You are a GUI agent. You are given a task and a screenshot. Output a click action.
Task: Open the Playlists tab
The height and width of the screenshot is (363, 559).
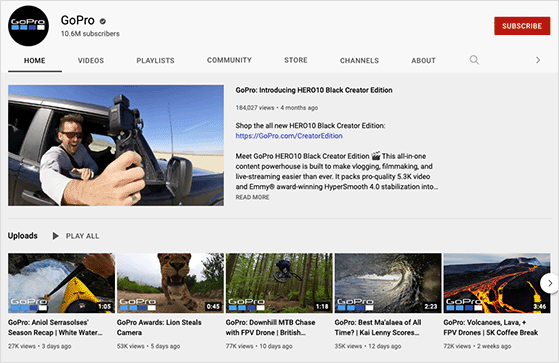coord(155,61)
